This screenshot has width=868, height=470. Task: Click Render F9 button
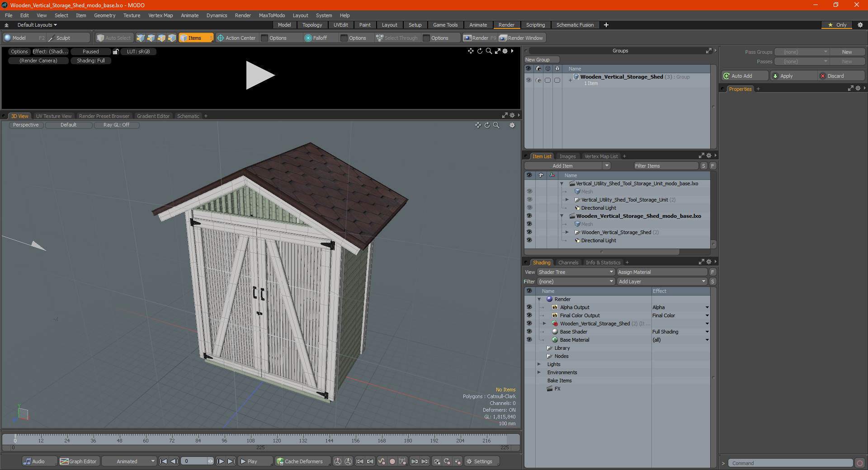click(480, 38)
